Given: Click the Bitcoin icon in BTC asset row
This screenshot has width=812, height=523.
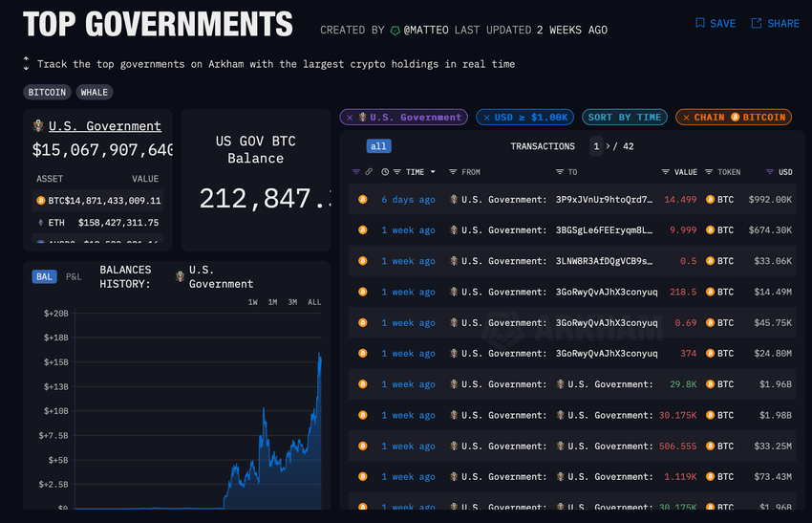Looking at the screenshot, I should (40, 201).
